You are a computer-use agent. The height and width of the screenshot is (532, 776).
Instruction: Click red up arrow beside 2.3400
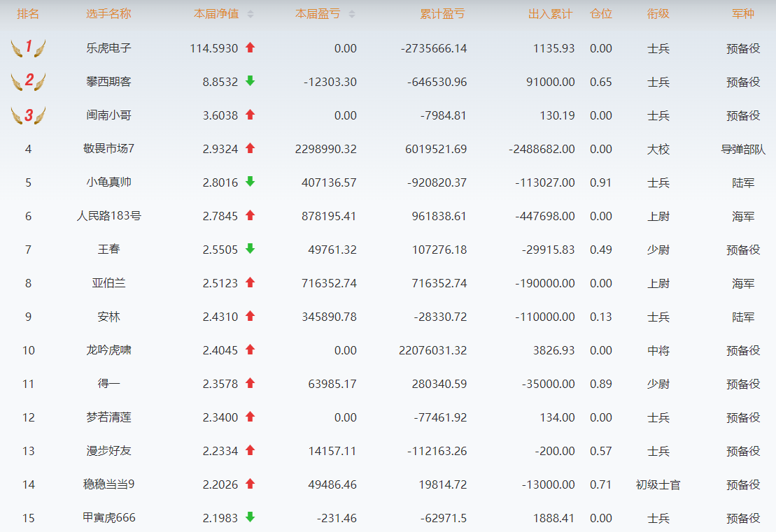click(251, 417)
